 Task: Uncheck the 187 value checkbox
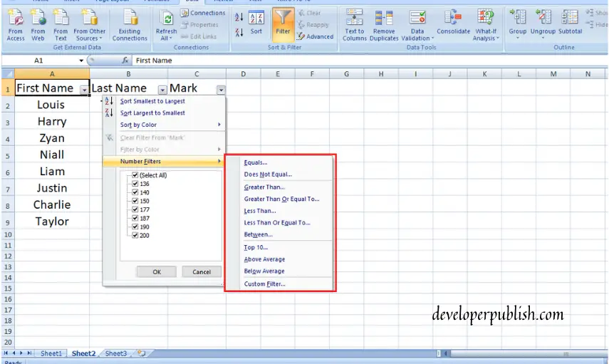pyautogui.click(x=135, y=218)
